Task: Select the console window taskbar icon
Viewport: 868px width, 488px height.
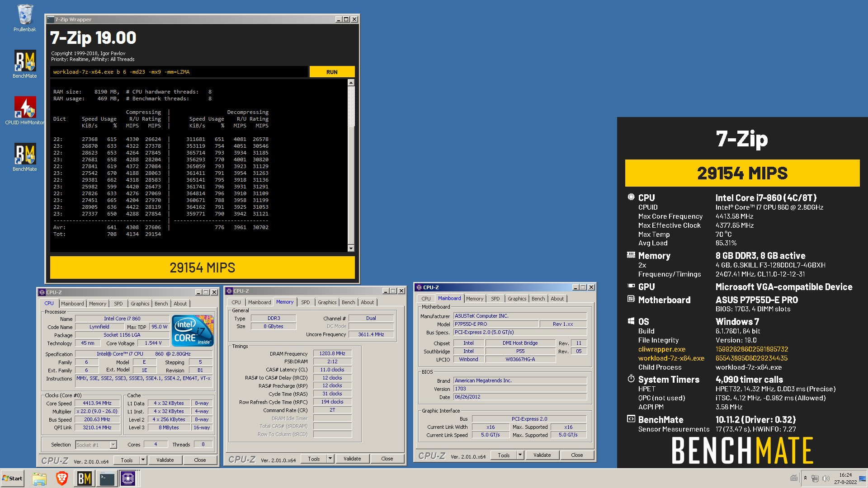Action: tap(107, 479)
